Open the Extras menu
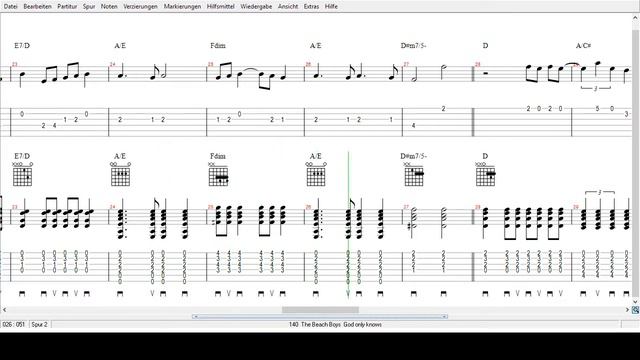The image size is (640, 360). click(x=311, y=7)
